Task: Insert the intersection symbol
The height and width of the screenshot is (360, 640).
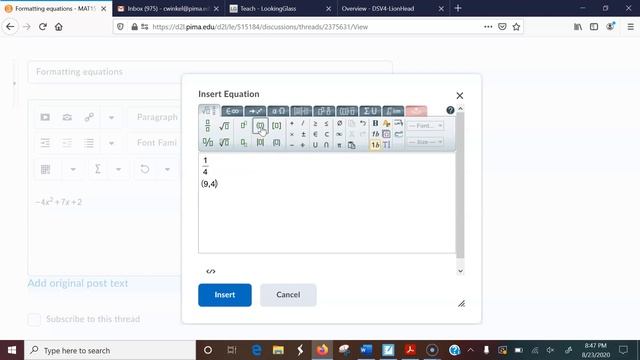Action: pyautogui.click(x=327, y=145)
